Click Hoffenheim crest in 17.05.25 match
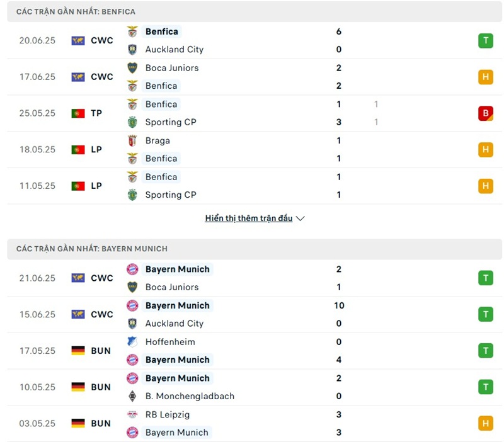The width and height of the screenshot is (504, 442). 132,342
